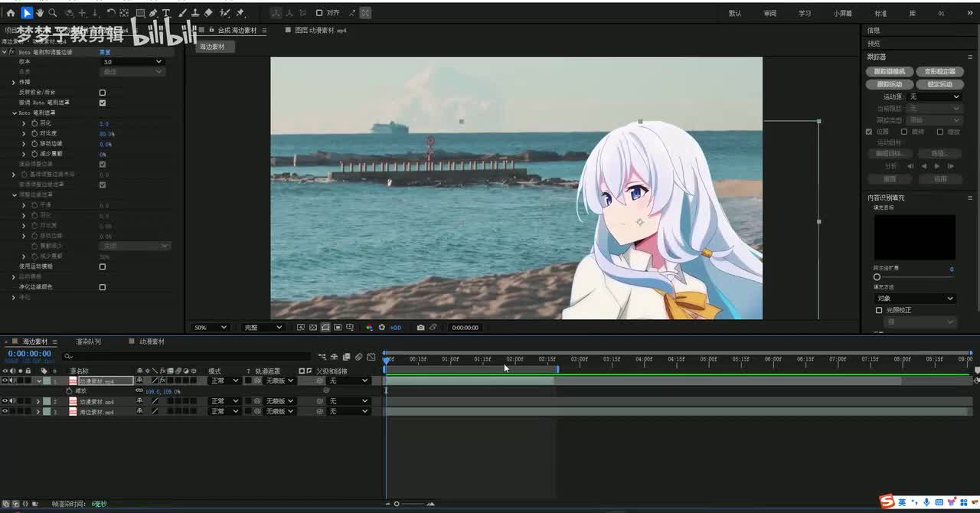
Task: Open the 版本 3.0 dropdown
Action: 132,62
